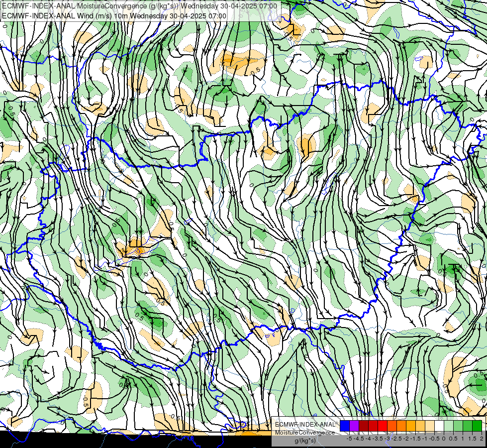Click the Wind 10m title line
This screenshot has height=448, width=487.
114,16
